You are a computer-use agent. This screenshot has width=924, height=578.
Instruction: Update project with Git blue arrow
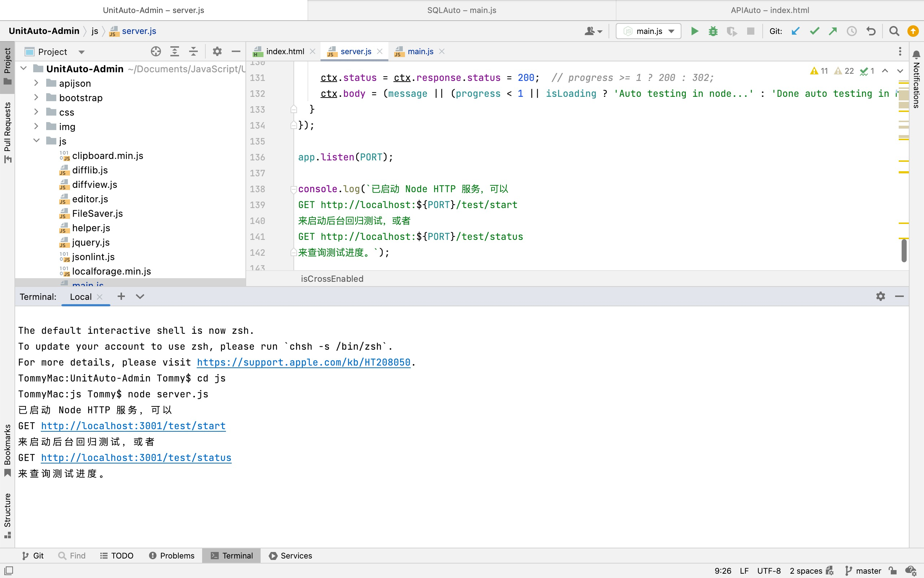(796, 31)
